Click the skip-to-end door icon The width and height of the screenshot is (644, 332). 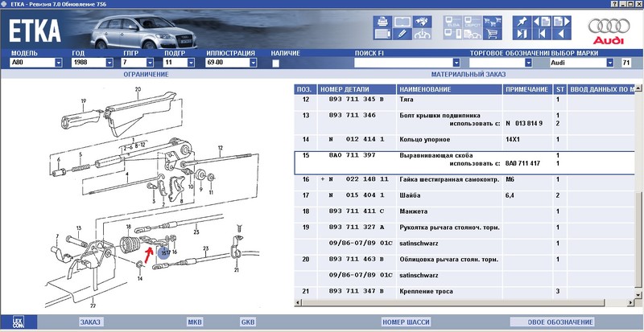[x=522, y=34]
